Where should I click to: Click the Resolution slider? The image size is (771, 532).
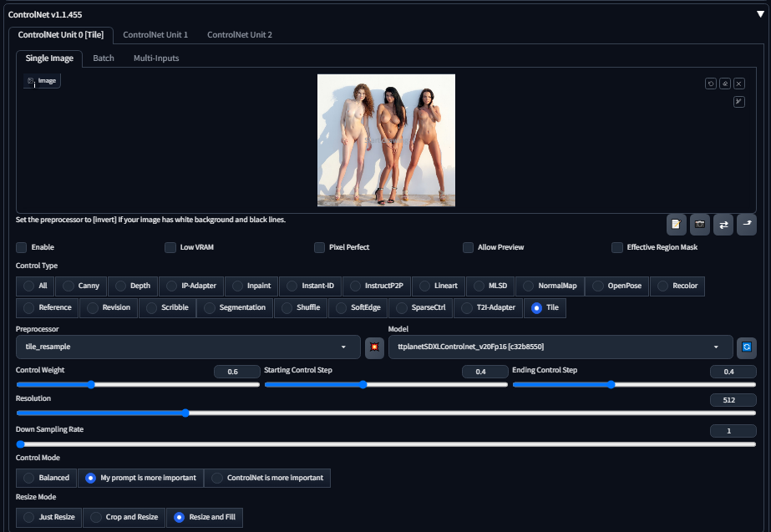(x=386, y=413)
